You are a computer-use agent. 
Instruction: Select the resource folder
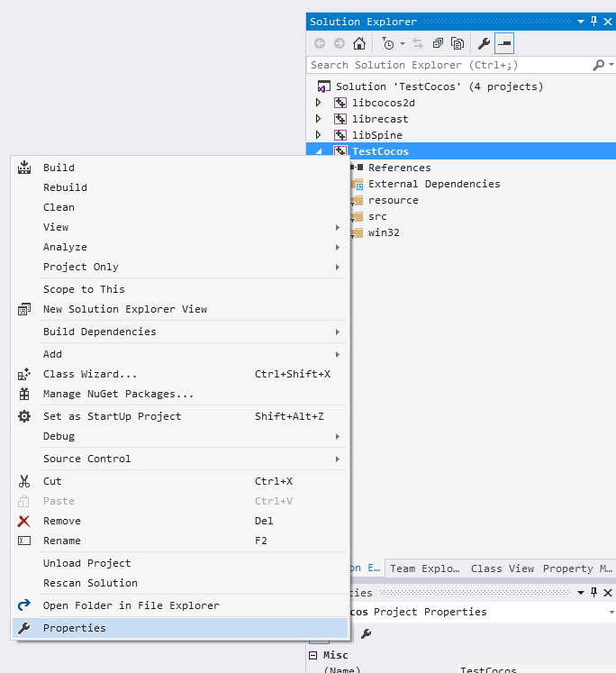(x=393, y=200)
